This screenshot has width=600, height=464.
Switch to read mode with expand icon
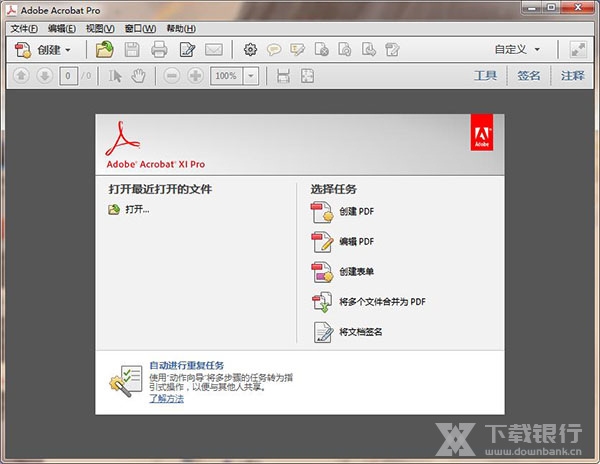578,50
